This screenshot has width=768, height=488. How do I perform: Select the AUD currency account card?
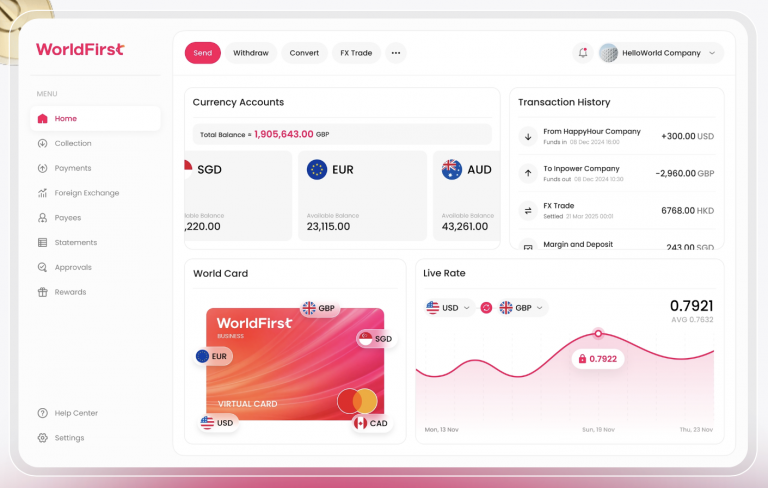point(467,195)
